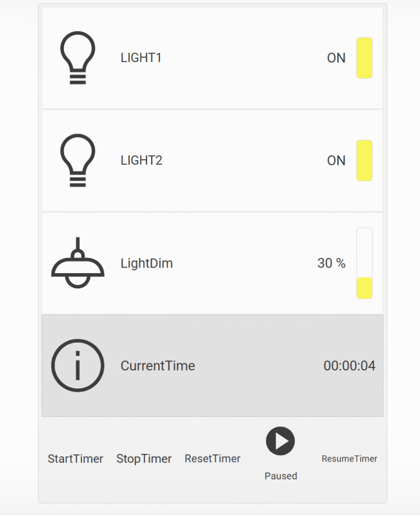The height and width of the screenshot is (516, 420).
Task: Toggle the LIGHT1 yellow switch bar
Action: pyautogui.click(x=365, y=58)
